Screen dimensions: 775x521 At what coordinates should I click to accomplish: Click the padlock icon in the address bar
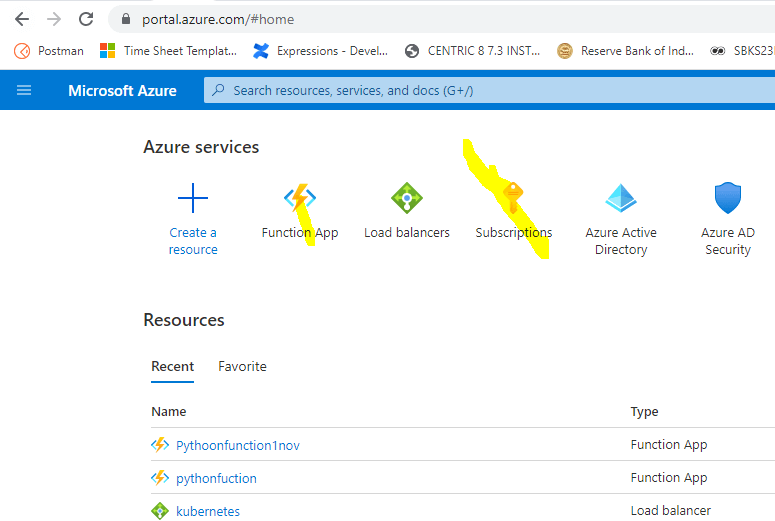point(126,19)
